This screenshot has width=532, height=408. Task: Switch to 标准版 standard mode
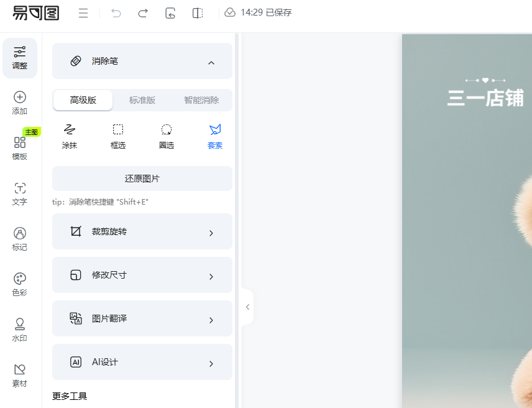click(142, 100)
